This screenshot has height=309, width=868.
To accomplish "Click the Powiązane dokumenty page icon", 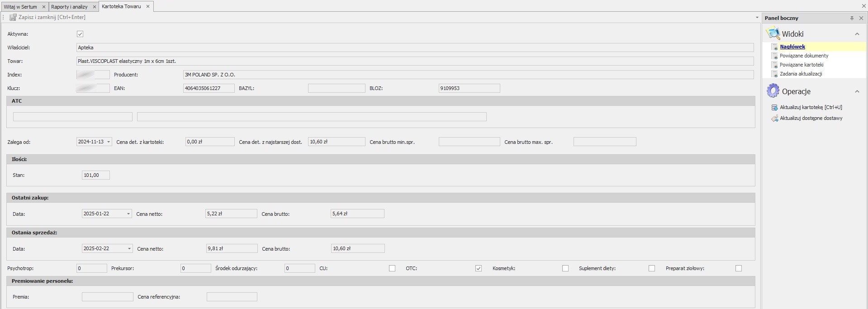I will pyautogui.click(x=774, y=56).
